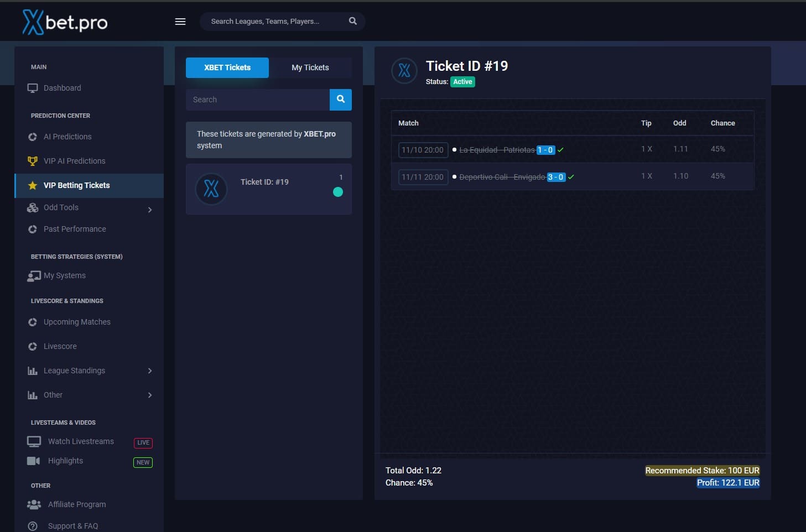Viewport: 806px width, 532px height.
Task: Open Past Performance page
Action: pos(75,229)
